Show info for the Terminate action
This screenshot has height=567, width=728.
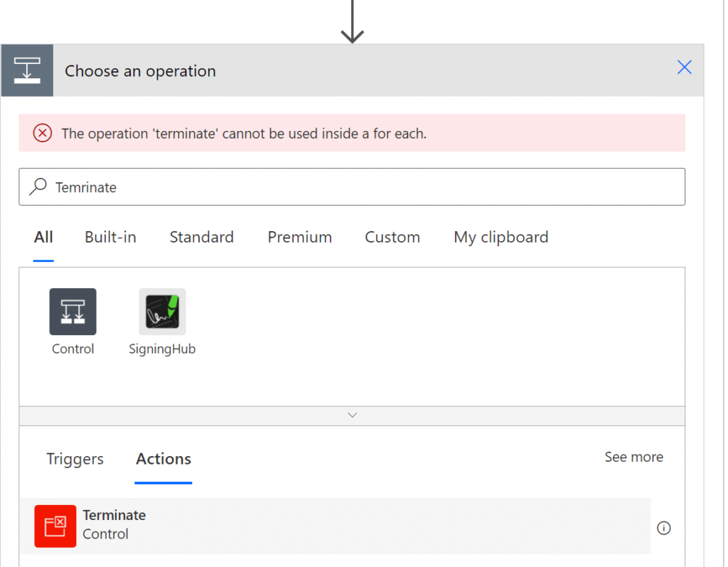[663, 528]
